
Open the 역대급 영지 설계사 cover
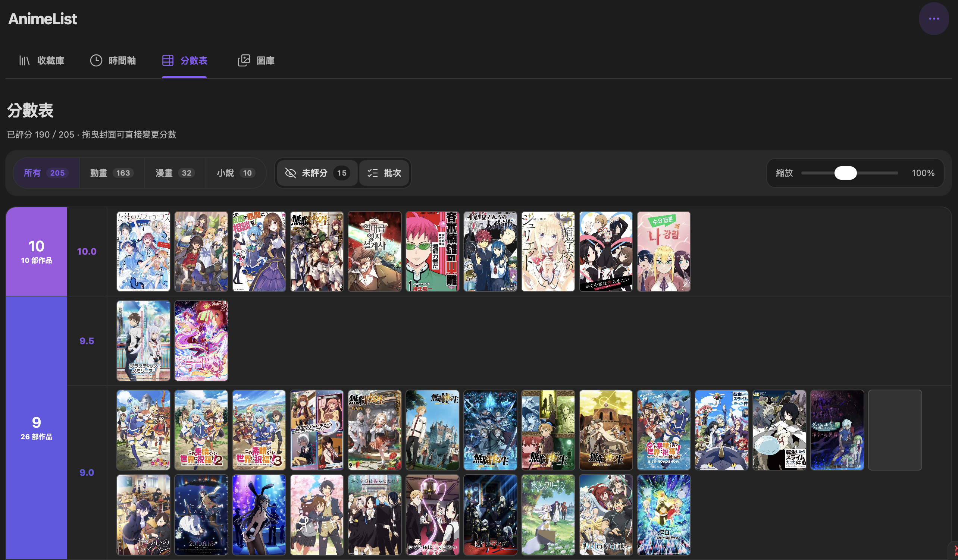[375, 252]
